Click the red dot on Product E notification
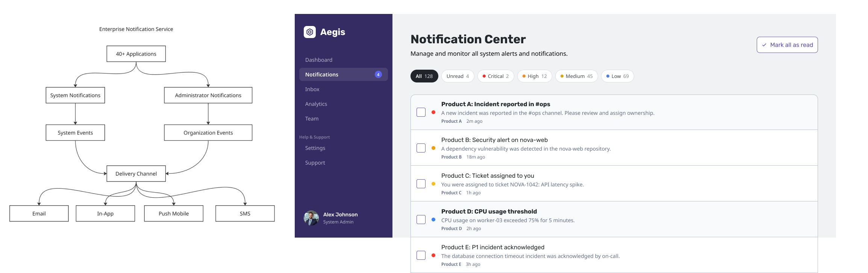The width and height of the screenshot is (868, 273). [x=433, y=255]
